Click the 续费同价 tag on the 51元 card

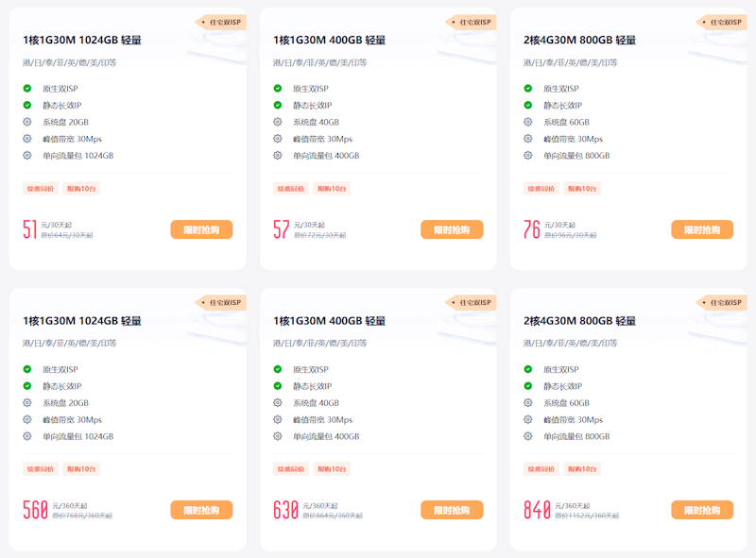pyautogui.click(x=41, y=189)
